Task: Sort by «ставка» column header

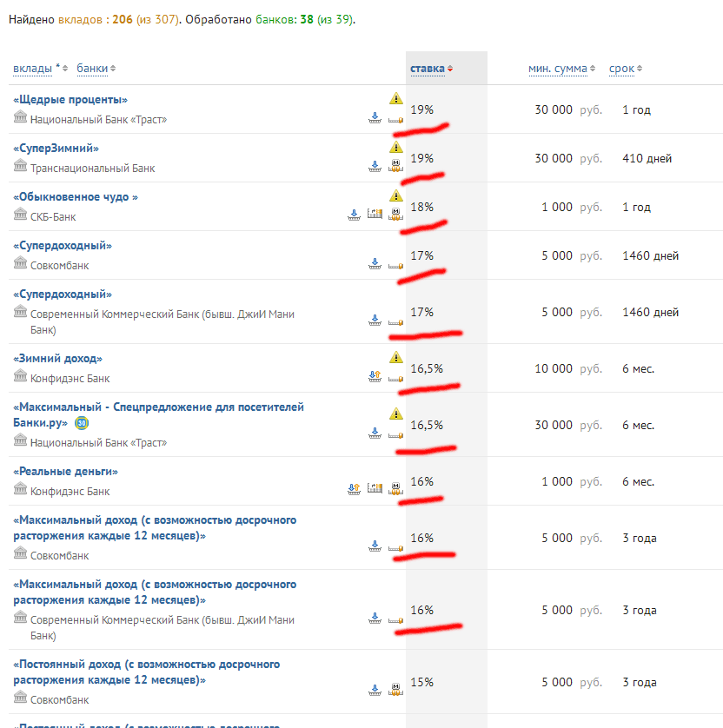Action: pos(428,69)
